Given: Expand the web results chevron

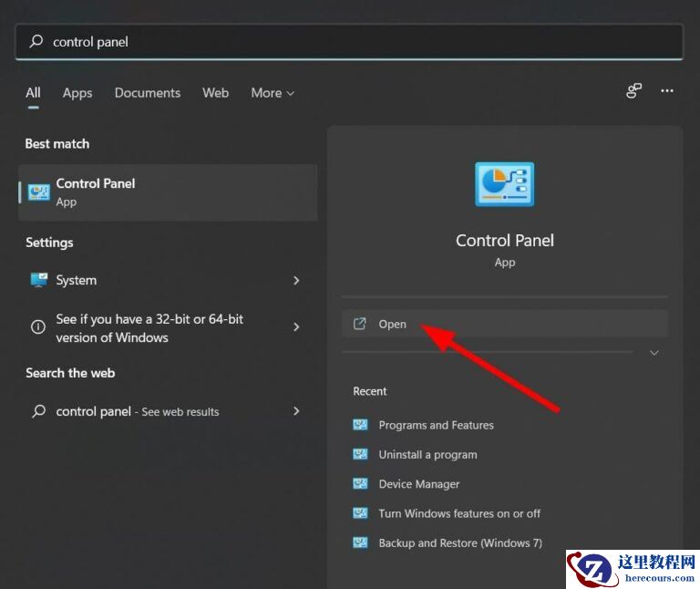Looking at the screenshot, I should [x=296, y=411].
